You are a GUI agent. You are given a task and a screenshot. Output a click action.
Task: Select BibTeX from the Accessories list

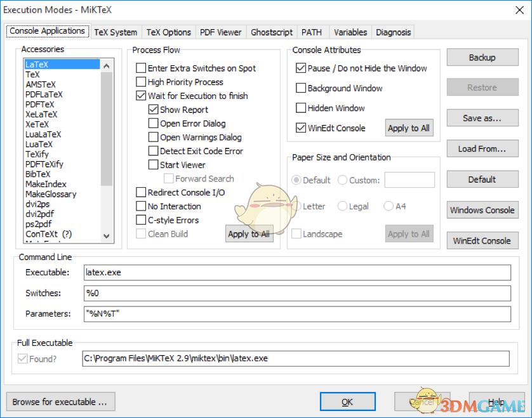tap(41, 174)
